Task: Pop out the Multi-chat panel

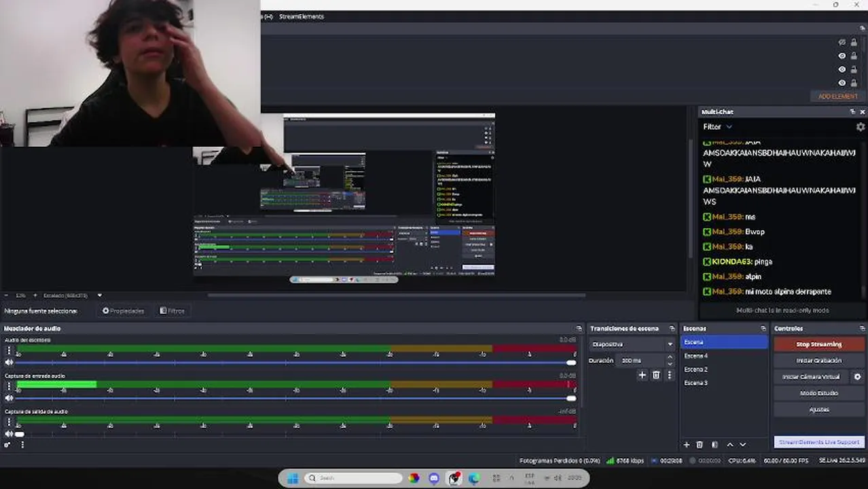Action: (852, 112)
